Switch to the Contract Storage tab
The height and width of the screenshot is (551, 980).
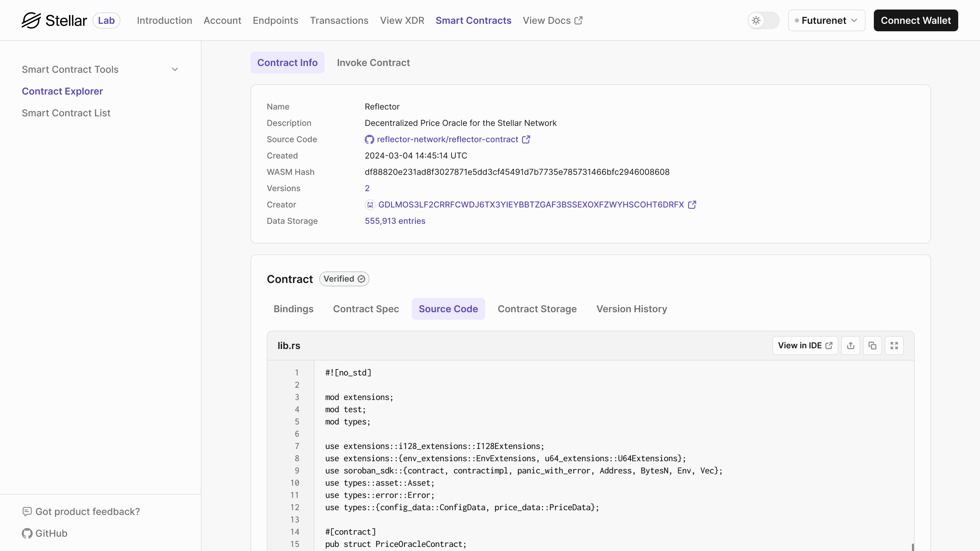click(537, 309)
